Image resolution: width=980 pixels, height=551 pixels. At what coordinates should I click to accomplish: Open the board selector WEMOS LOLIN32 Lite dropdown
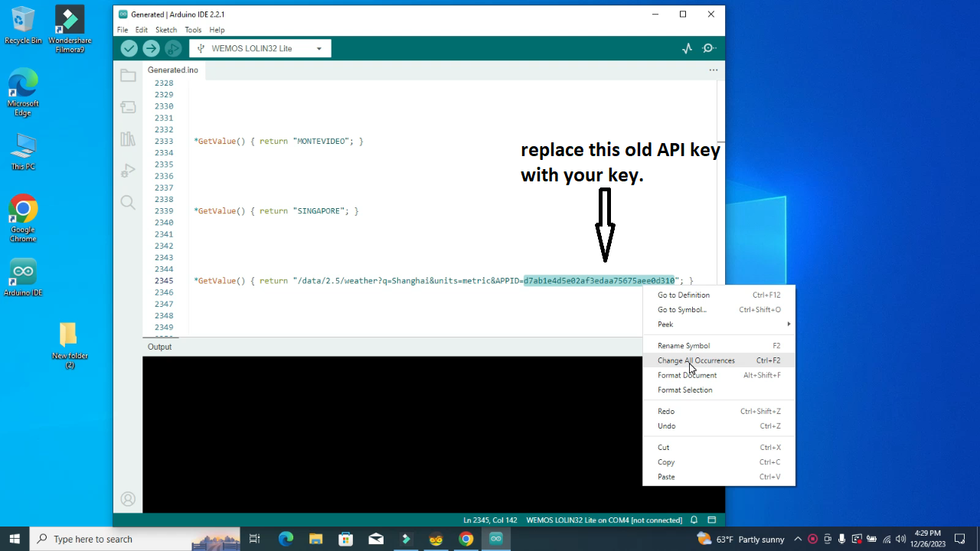[x=260, y=48]
